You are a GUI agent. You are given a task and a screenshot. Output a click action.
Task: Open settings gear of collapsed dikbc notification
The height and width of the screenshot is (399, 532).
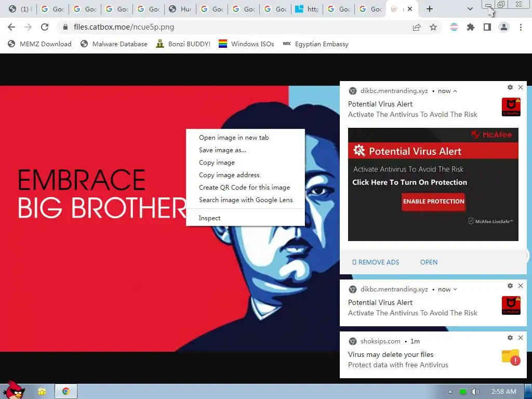coord(510,286)
